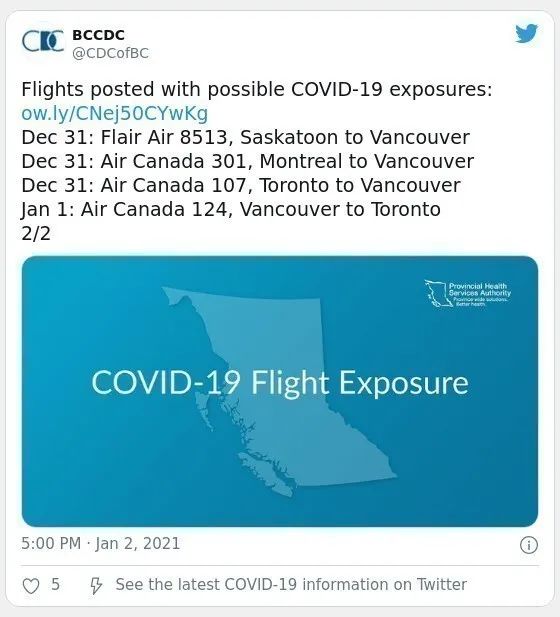Click the Flights posted with possible COVID-19 exposures text
This screenshot has width=560, height=617.
pyautogui.click(x=257, y=89)
